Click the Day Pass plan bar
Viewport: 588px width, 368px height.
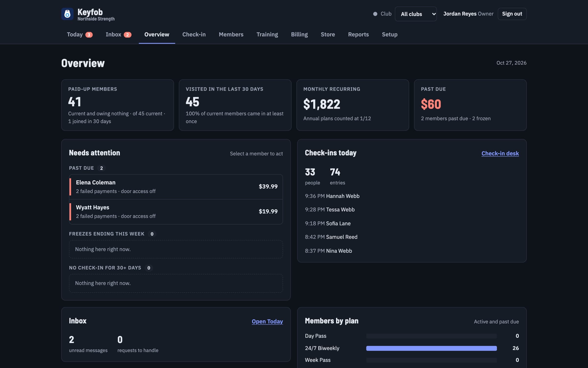pos(431,336)
